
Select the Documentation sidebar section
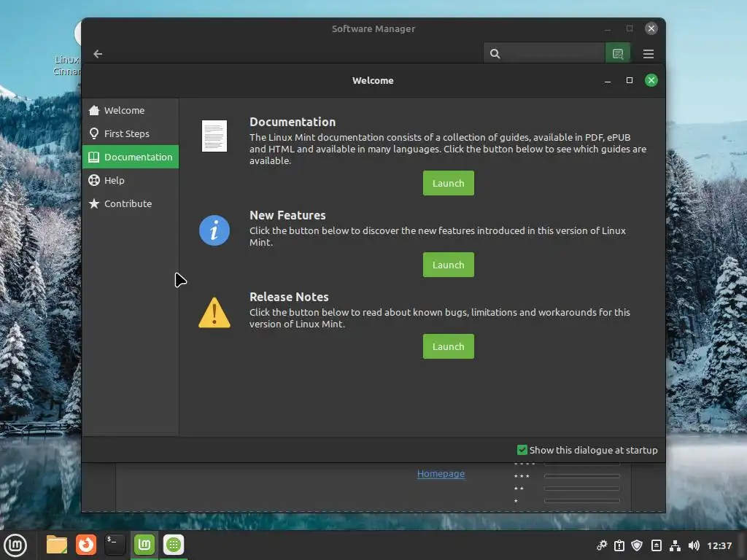pos(131,157)
